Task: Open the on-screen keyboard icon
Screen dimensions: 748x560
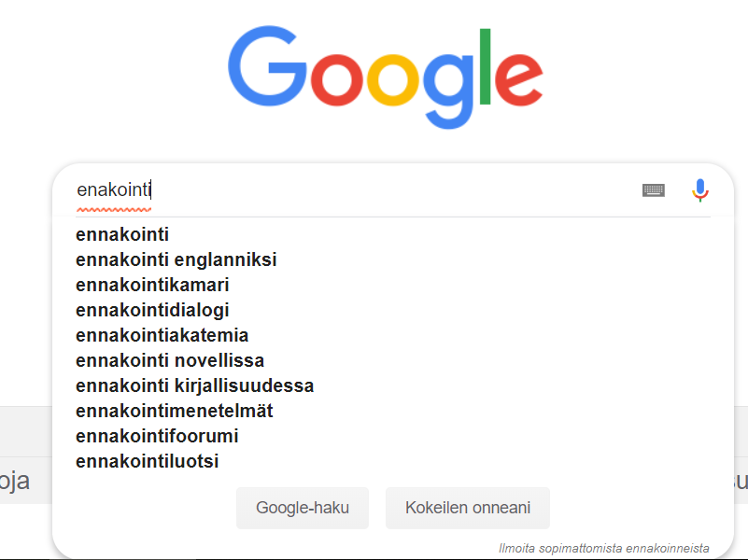Action: (x=653, y=190)
